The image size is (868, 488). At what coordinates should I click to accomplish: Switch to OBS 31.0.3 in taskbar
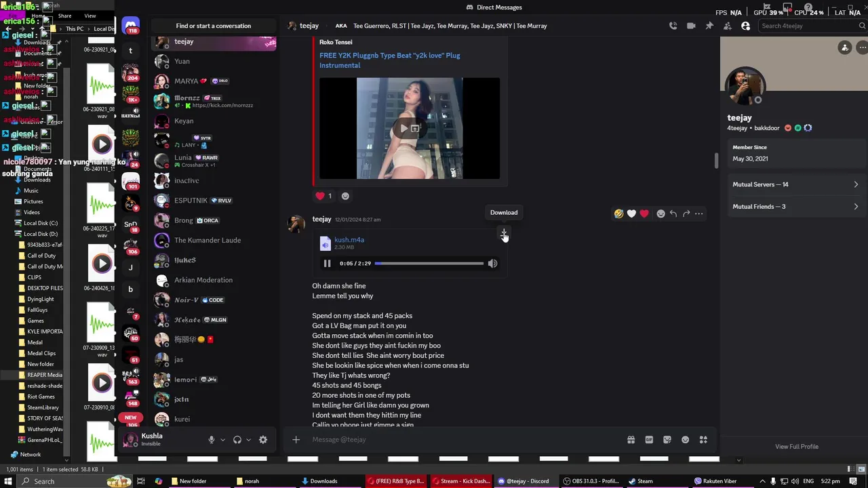591,481
